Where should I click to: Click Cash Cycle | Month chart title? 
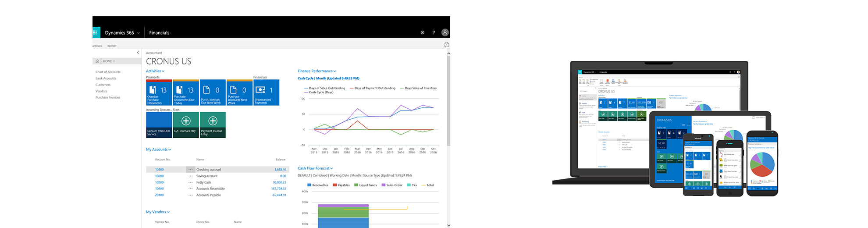(x=328, y=78)
